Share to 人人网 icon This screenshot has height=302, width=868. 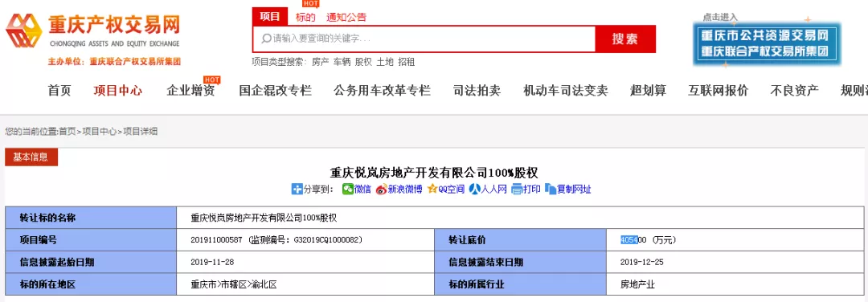coord(474,190)
